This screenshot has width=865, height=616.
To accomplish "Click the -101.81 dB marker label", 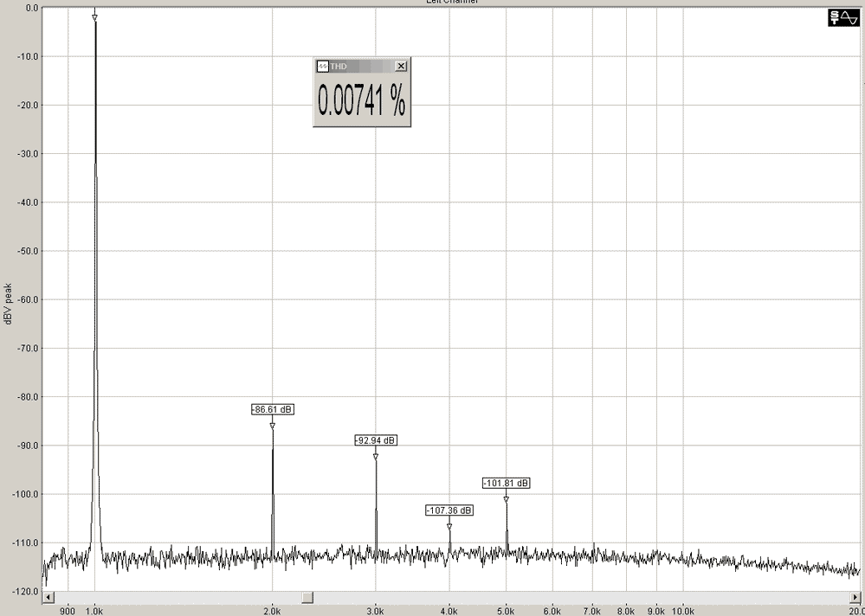I will (507, 484).
